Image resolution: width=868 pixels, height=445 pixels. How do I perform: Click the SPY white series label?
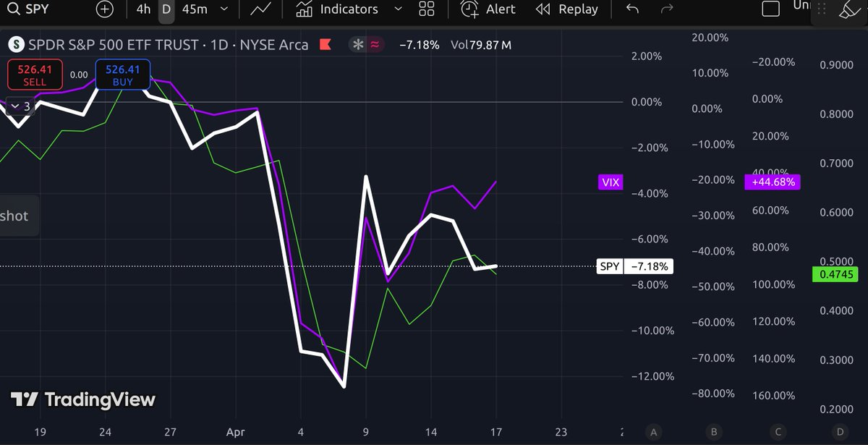pos(610,266)
